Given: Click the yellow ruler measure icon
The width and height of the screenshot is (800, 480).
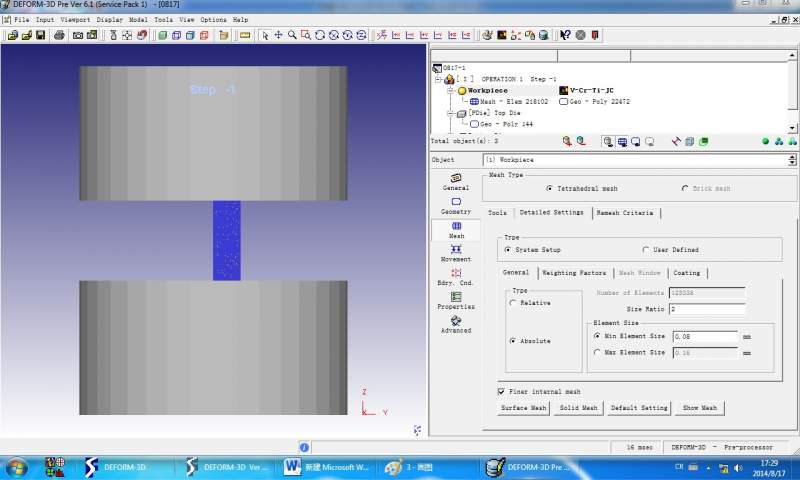Looking at the screenshot, I should click(245, 35).
